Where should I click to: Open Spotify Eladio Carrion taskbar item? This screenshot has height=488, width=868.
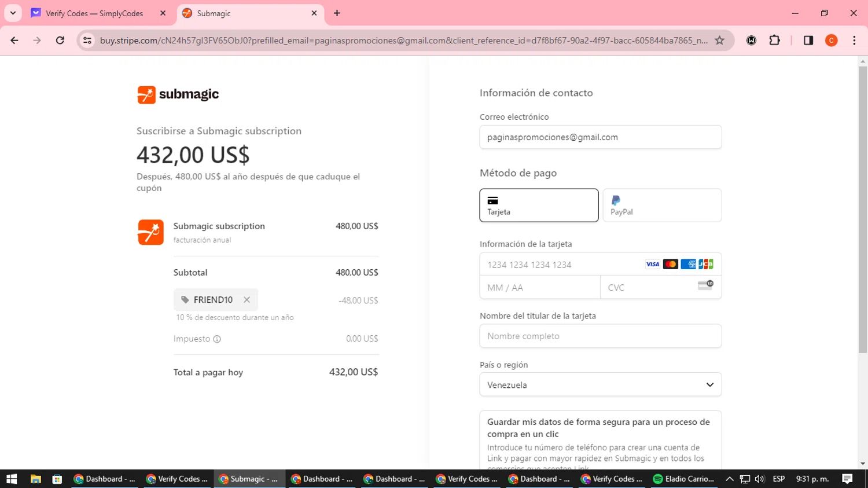(x=684, y=479)
